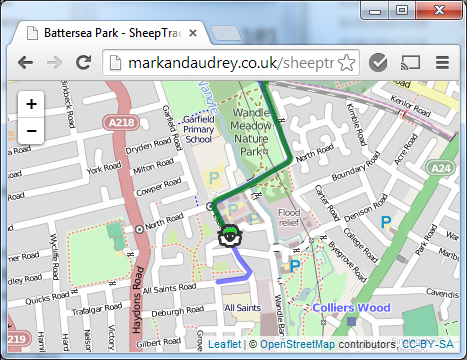Select the Battersea Park - SheepTrack tab
This screenshot has width=467, height=360.
(110, 33)
